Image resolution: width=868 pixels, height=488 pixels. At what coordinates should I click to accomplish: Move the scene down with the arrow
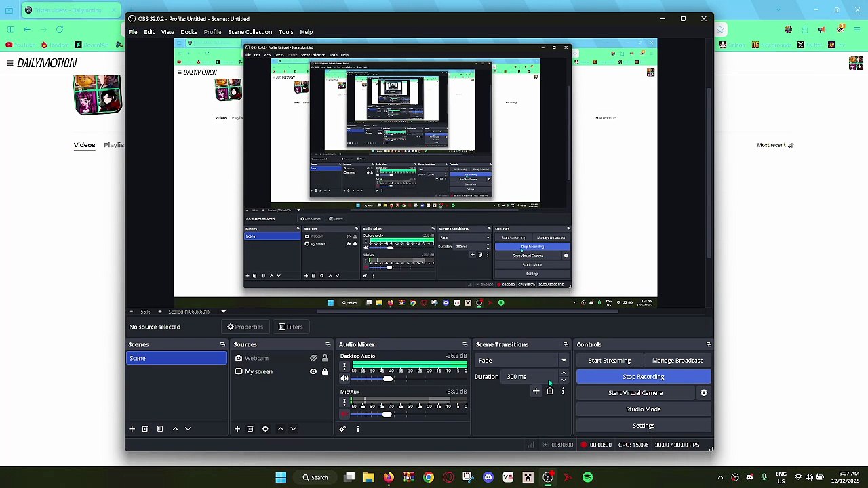coord(188,429)
